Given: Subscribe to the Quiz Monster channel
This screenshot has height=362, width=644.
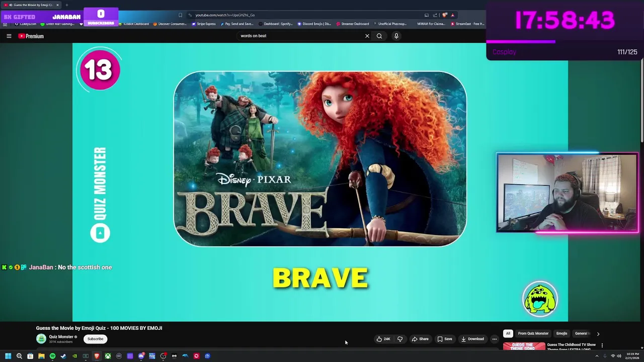Looking at the screenshot, I should click(x=95, y=339).
